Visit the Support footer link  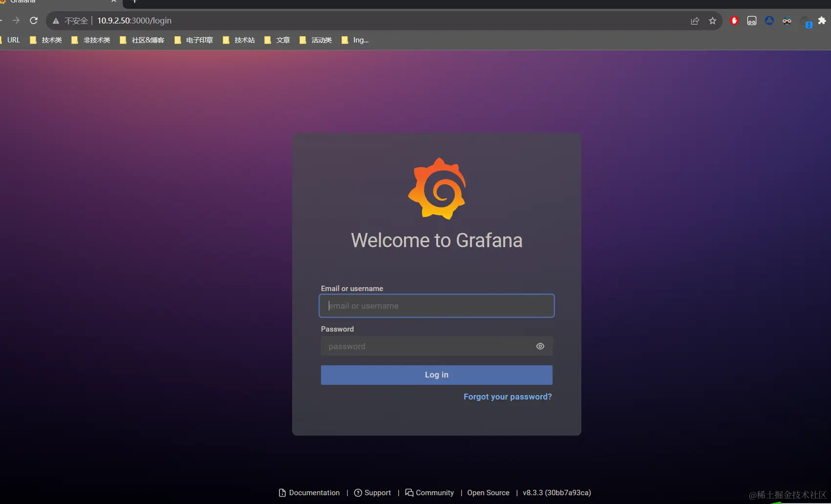pos(372,493)
